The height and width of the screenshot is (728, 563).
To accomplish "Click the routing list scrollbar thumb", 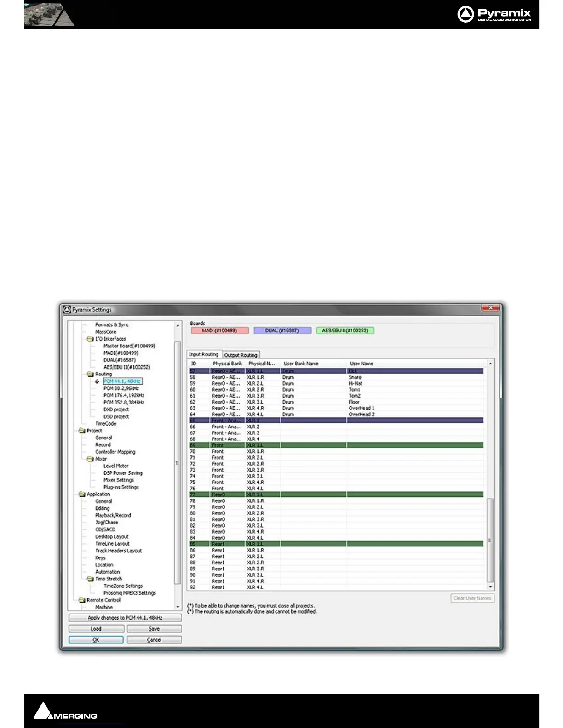I will pyautogui.click(x=490, y=540).
